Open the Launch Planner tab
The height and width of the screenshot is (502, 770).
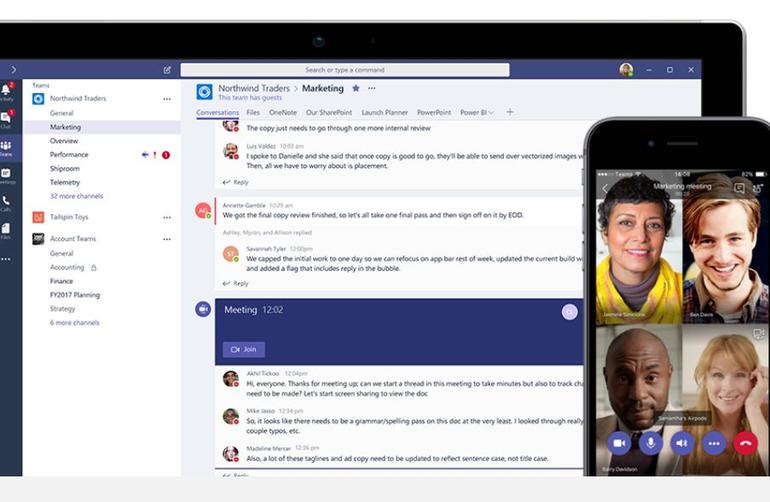pyautogui.click(x=385, y=112)
